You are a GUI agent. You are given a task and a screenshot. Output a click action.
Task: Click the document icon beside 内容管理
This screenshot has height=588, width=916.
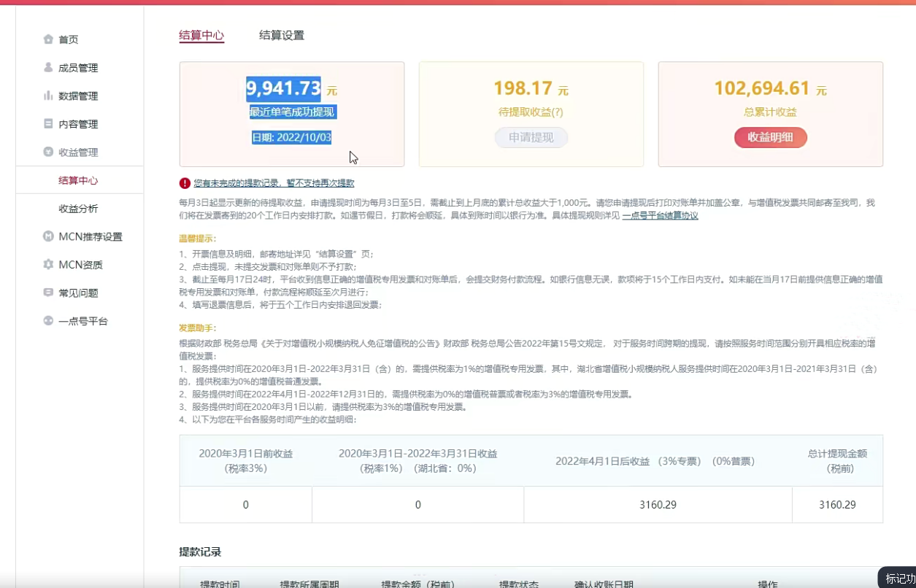(48, 124)
